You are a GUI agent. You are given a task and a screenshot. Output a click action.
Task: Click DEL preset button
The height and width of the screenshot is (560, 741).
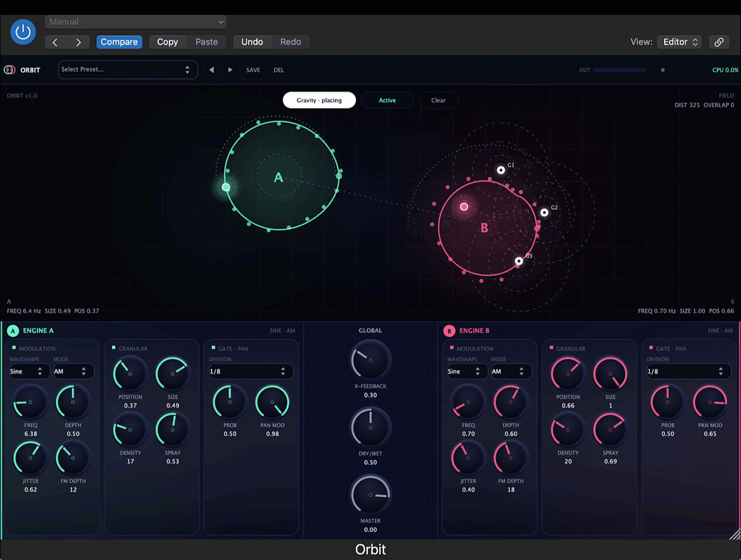(279, 70)
